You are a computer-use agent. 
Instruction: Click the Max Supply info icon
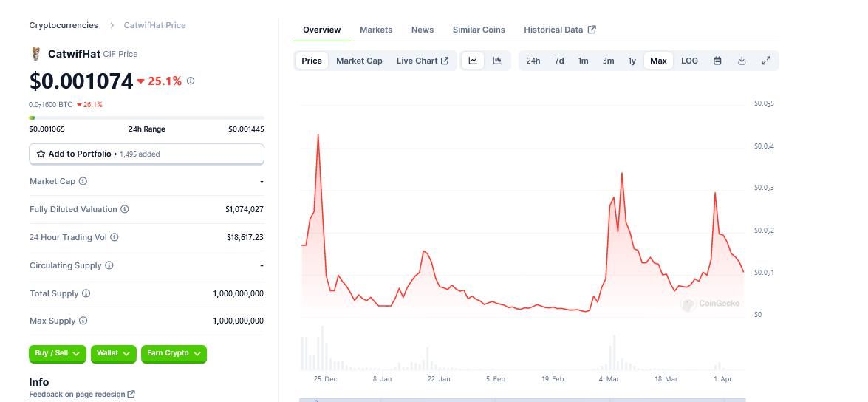[x=83, y=321]
